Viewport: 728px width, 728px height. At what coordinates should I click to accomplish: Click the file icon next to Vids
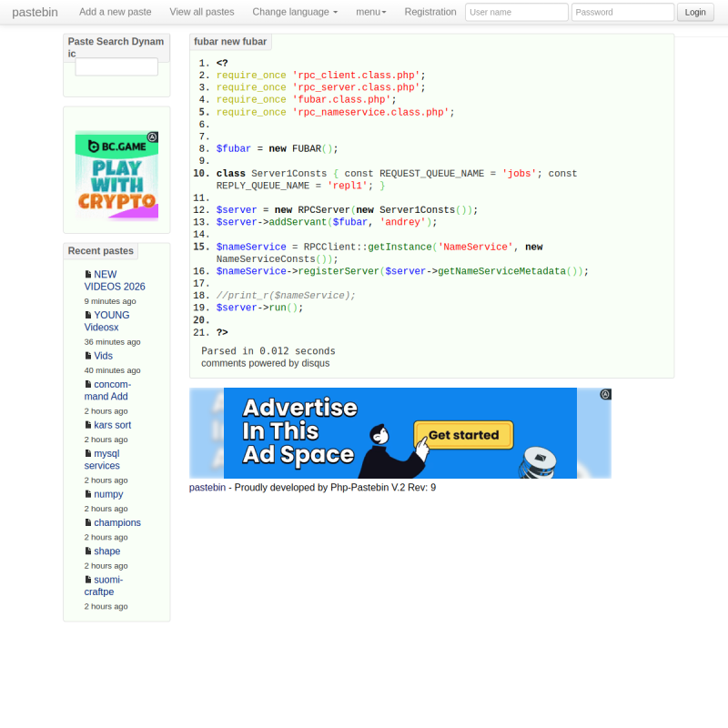pyautogui.click(x=88, y=356)
